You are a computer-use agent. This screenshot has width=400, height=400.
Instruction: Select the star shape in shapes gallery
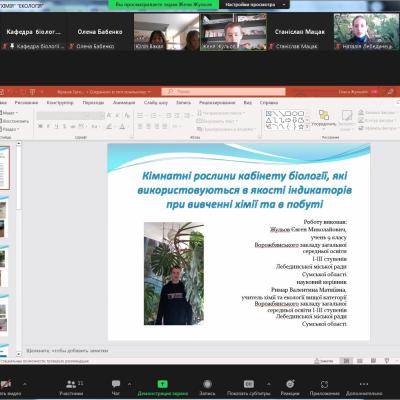301,127
